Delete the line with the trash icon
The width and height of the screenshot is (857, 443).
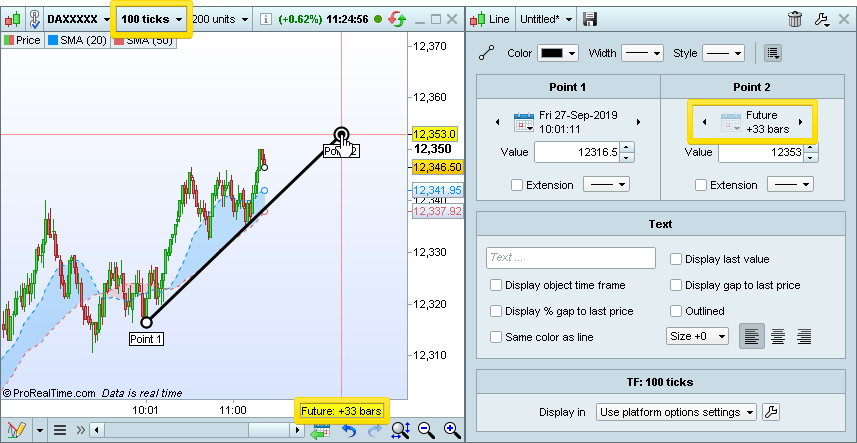[x=795, y=19]
